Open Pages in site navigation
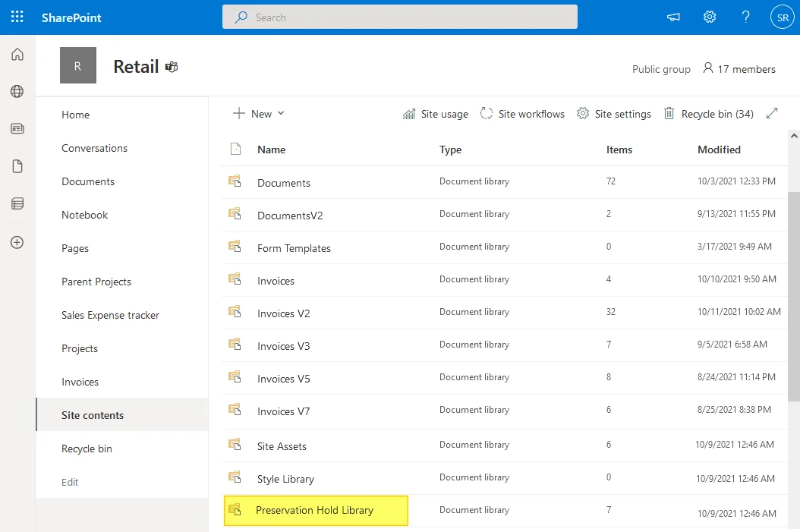The height and width of the screenshot is (532, 800). 75,248
